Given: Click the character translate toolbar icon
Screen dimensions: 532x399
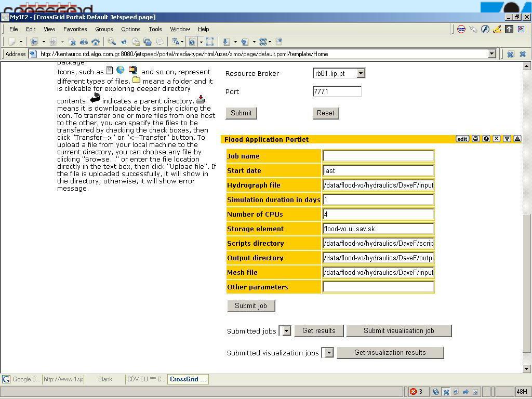Looking at the screenshot, I should point(176,42).
